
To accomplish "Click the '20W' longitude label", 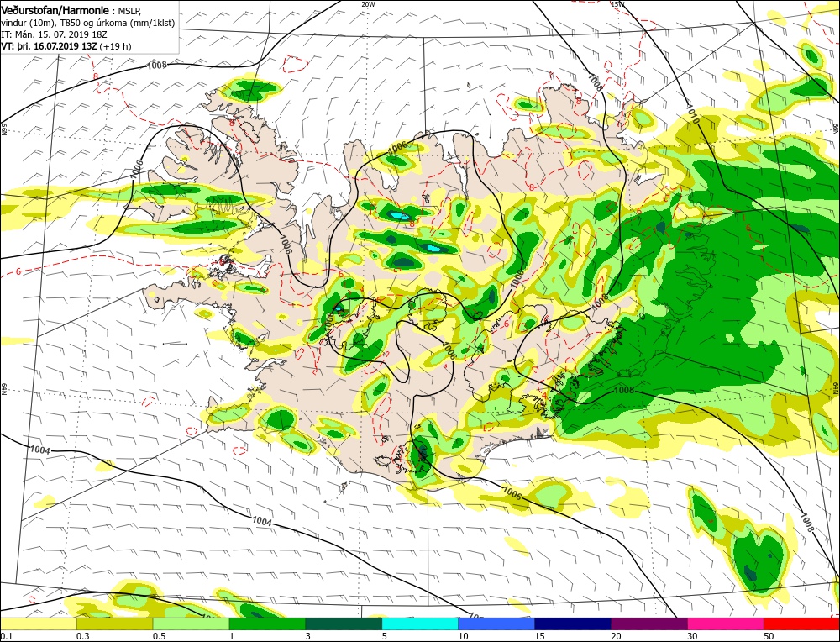I will point(368,3).
